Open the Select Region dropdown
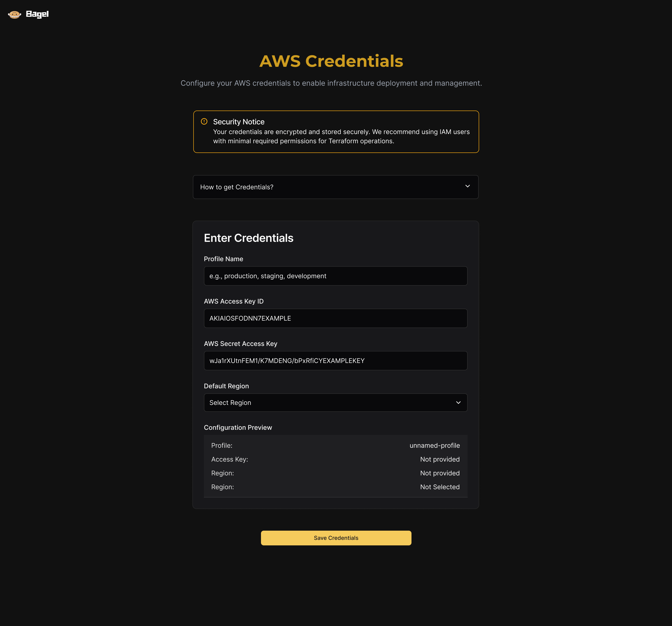 pyautogui.click(x=336, y=403)
